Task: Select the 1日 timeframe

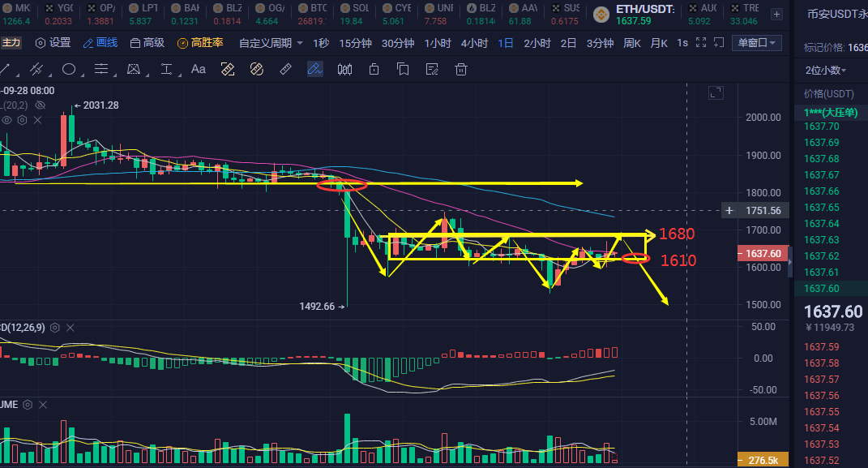Action: pyautogui.click(x=506, y=43)
